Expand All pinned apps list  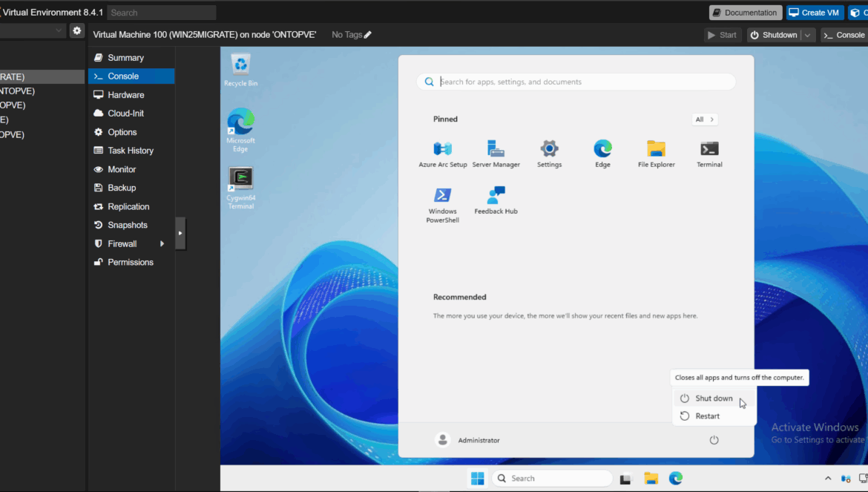pos(704,119)
